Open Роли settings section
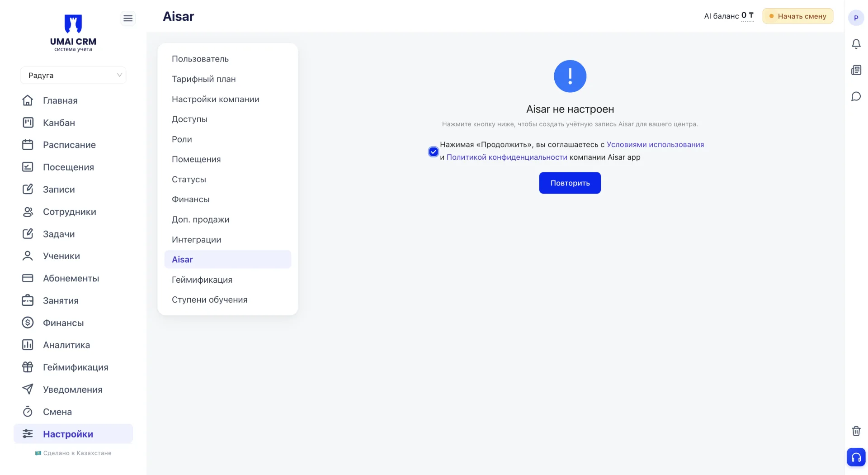This screenshot has width=868, height=475. pos(228,139)
